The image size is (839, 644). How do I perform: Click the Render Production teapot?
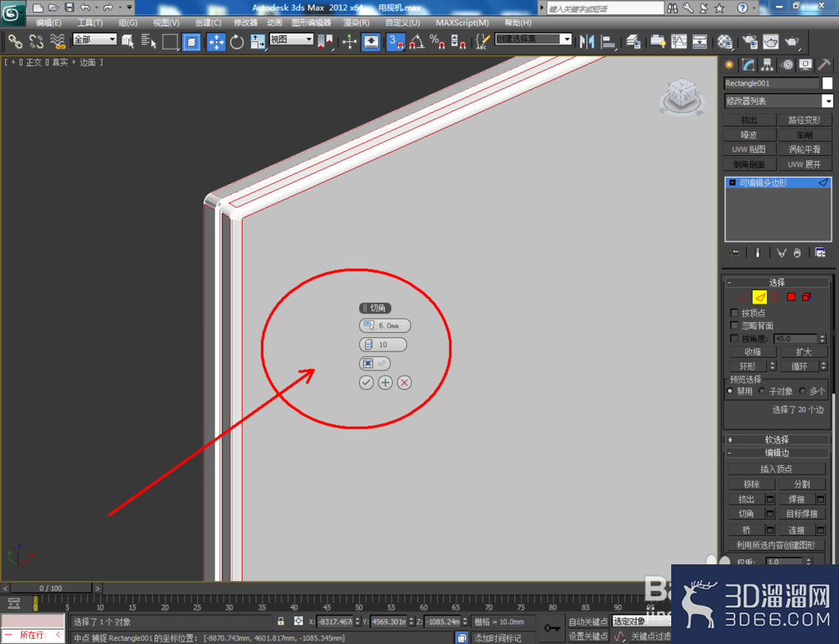point(792,41)
